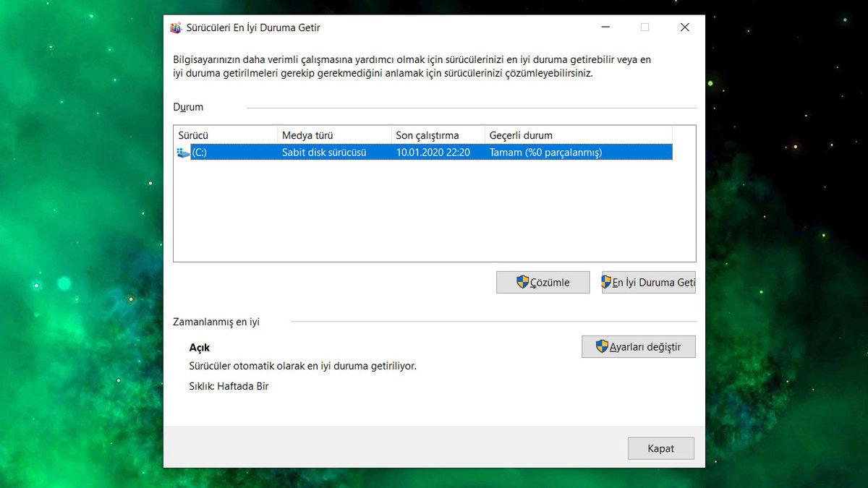This screenshot has width=868, height=488.
Task: Sort by the Geçerli durum column header
Action: point(521,135)
